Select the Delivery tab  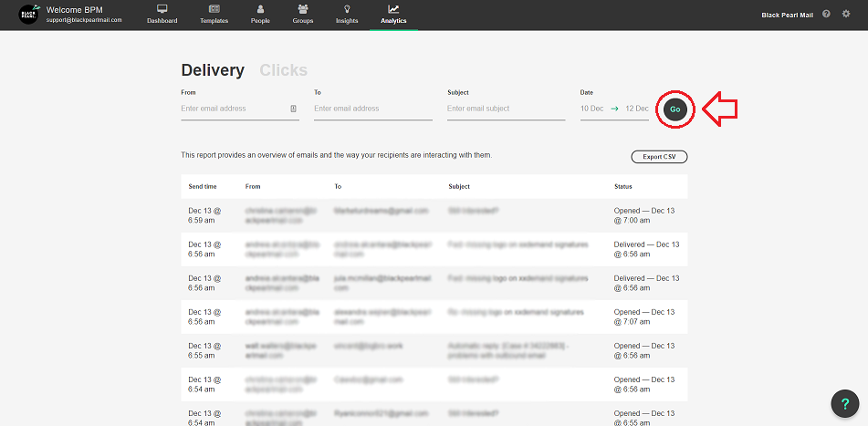(213, 70)
